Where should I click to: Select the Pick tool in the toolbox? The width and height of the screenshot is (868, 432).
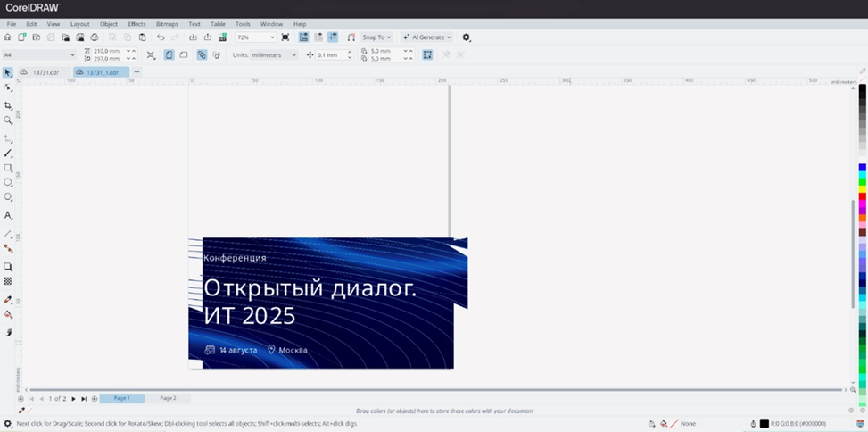8,72
